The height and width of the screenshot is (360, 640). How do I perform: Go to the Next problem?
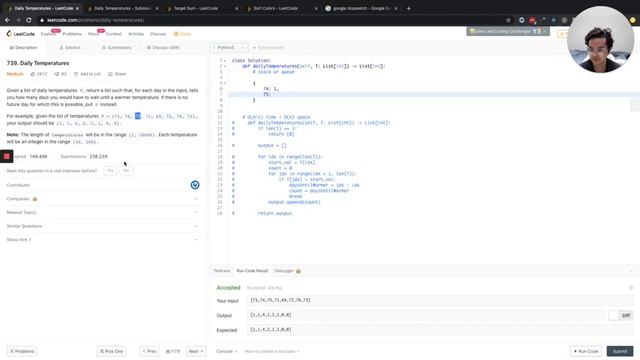[x=196, y=351]
